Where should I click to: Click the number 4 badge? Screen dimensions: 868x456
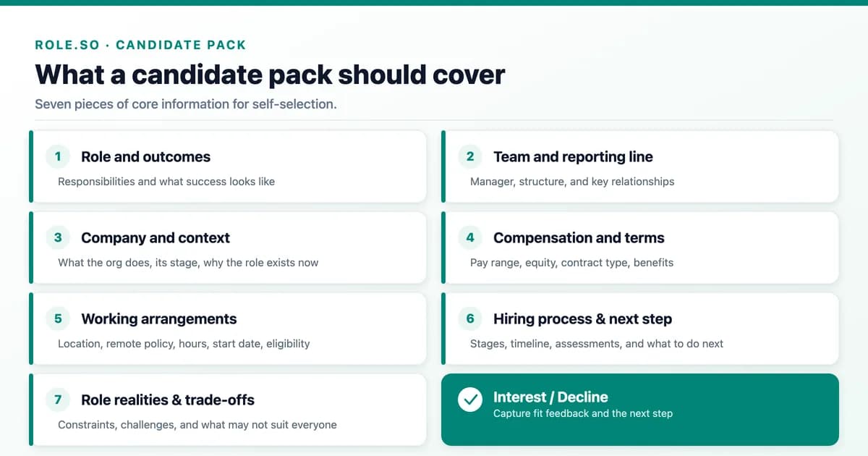tap(470, 237)
